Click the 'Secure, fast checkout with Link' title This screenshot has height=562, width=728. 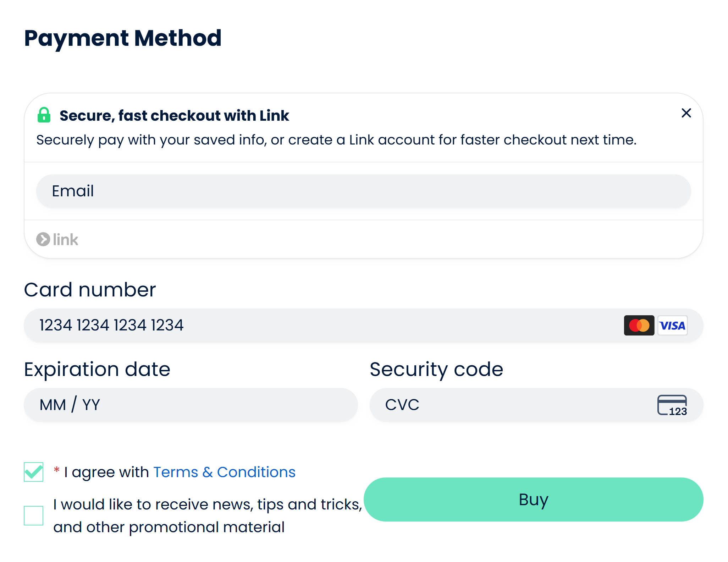[174, 116]
